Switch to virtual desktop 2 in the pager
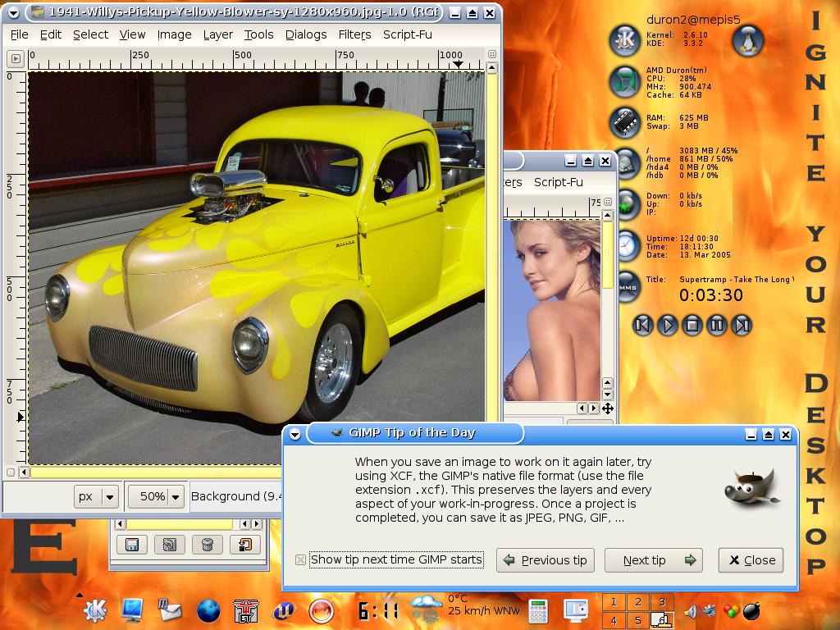Image resolution: width=840 pixels, height=630 pixels. click(637, 602)
